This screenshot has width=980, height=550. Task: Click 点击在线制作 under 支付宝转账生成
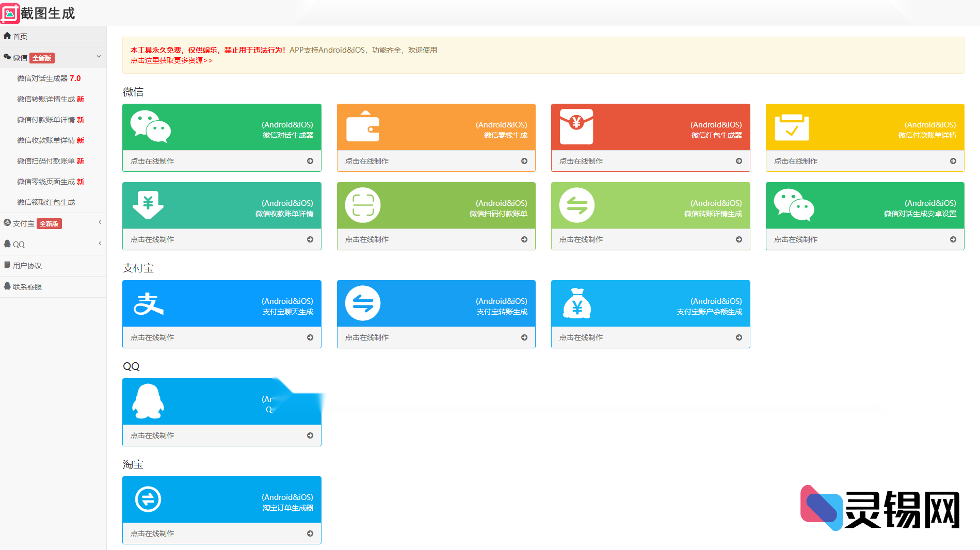[367, 337]
